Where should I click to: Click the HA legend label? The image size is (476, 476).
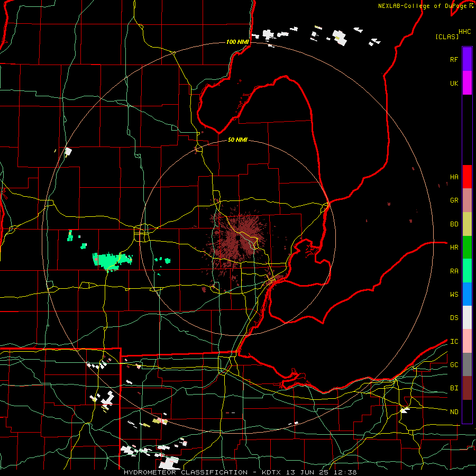tap(454, 177)
